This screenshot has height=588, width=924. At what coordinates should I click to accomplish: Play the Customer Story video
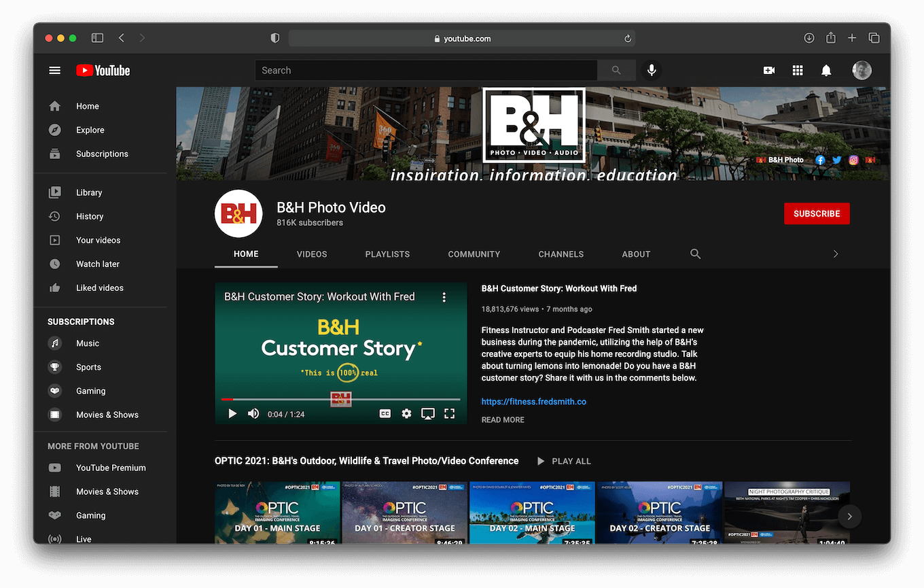tap(232, 413)
